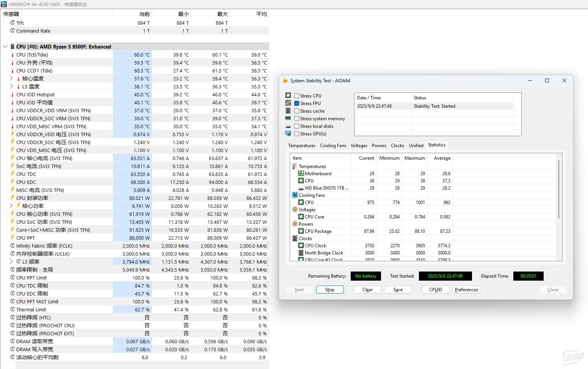Click the thermometer icon of CPU (Tctl/Tdie) row
Image resolution: width=588 pixels, height=369 pixels.
click(13, 55)
